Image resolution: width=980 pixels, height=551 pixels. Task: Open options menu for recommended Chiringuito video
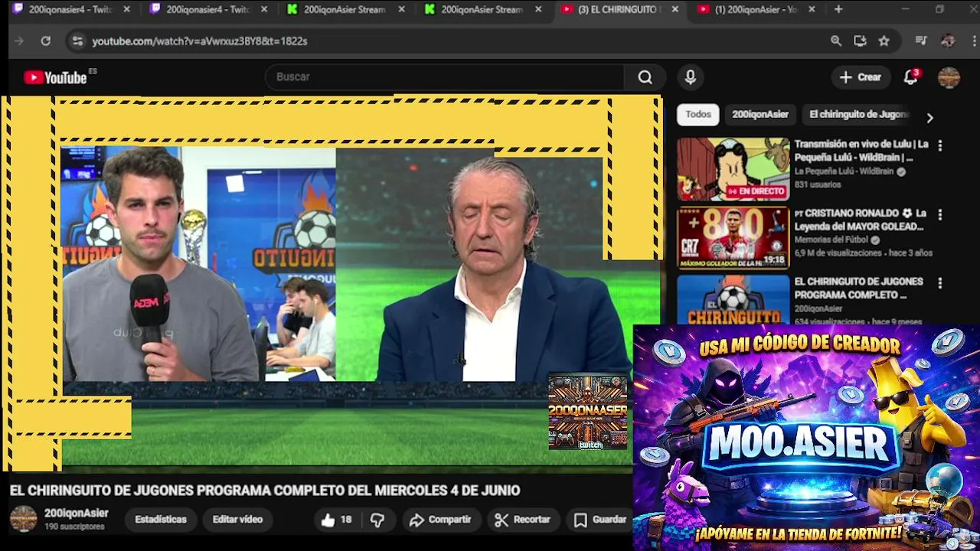point(940,283)
